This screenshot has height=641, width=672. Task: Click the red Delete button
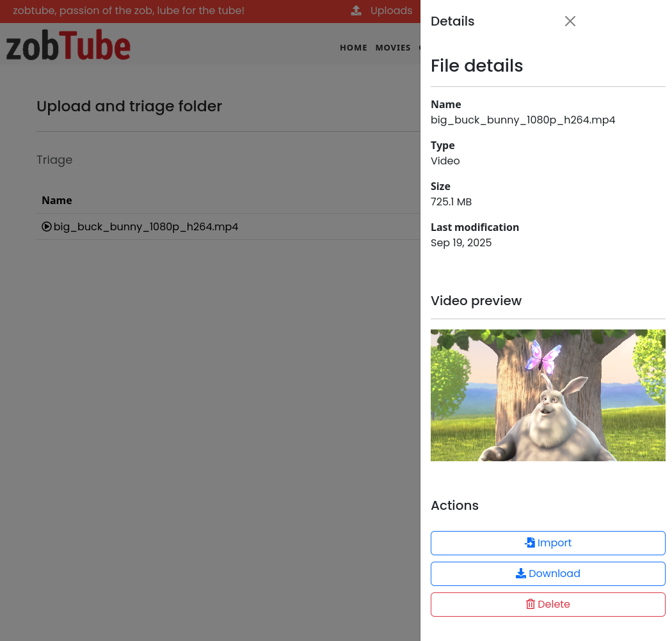click(x=548, y=605)
